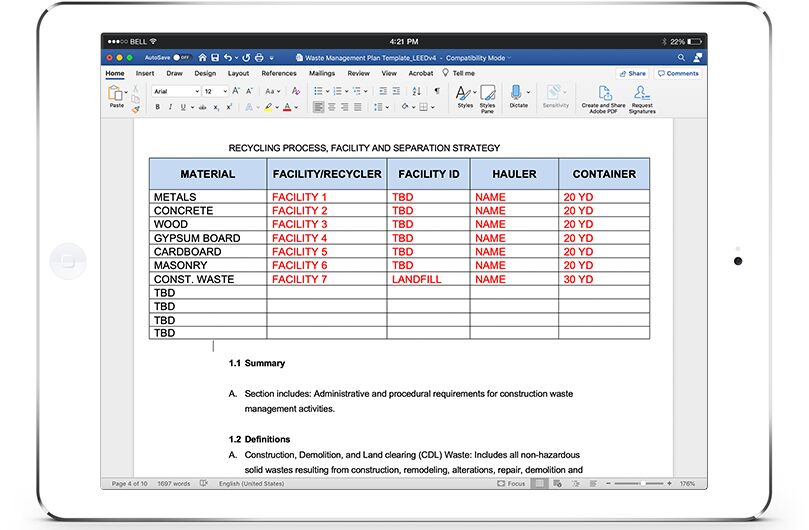The height and width of the screenshot is (530, 809).
Task: Open the References ribbon tab
Action: 279,73
